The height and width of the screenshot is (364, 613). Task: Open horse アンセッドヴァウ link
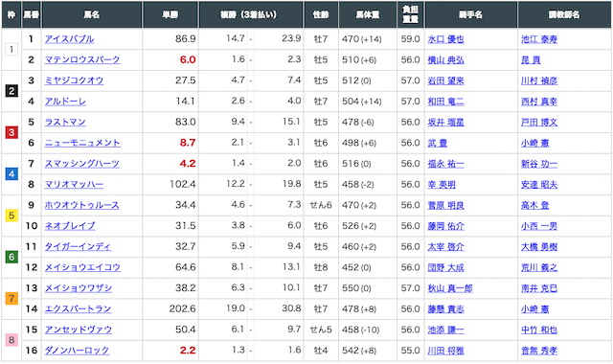click(79, 330)
